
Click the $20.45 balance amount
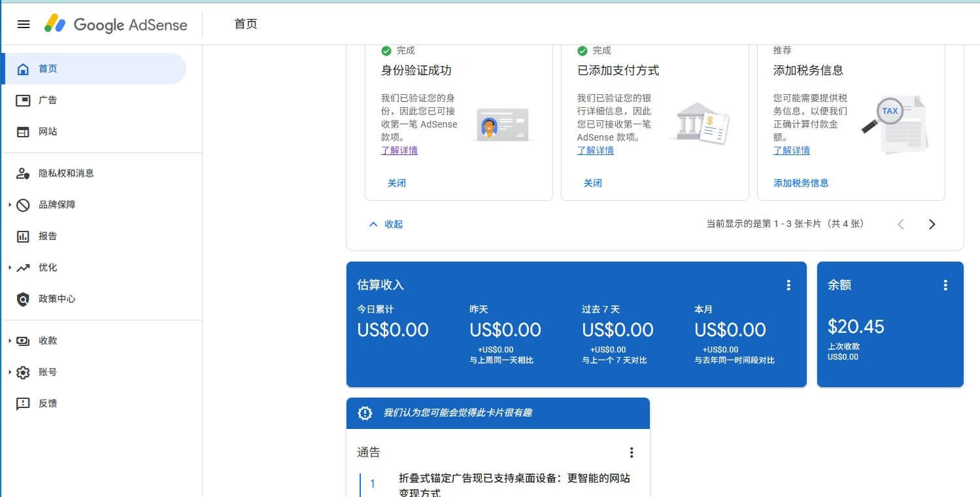pos(856,326)
